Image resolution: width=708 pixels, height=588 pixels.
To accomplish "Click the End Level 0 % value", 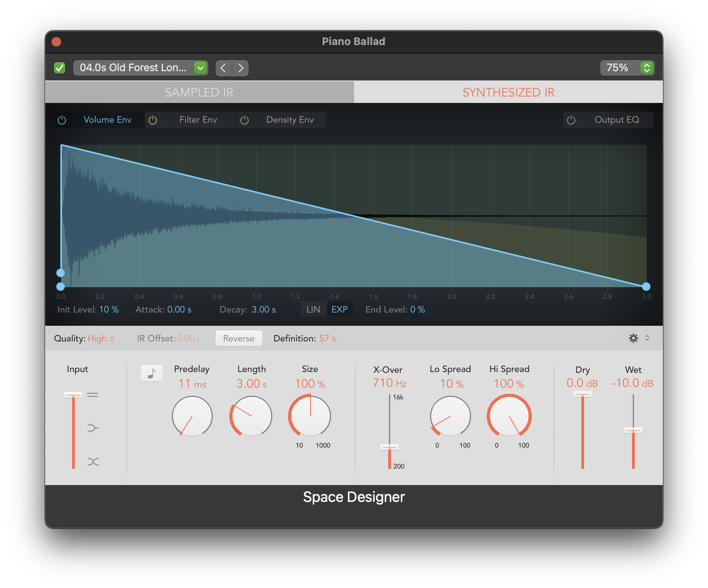I will coord(418,310).
